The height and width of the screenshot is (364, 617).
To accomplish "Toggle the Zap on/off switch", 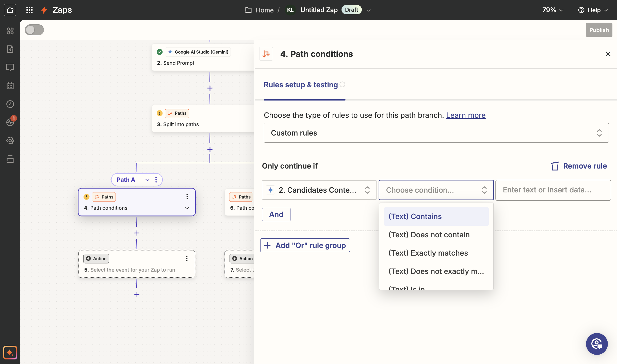I will pyautogui.click(x=34, y=30).
